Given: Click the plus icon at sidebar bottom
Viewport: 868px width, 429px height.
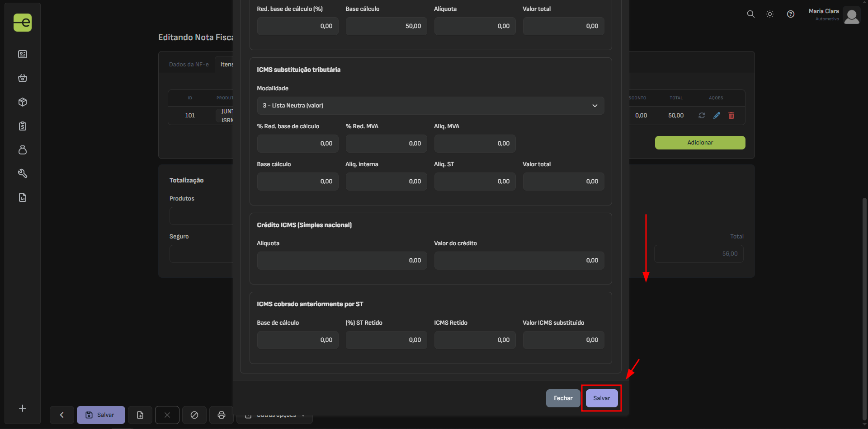Looking at the screenshot, I should point(23,408).
